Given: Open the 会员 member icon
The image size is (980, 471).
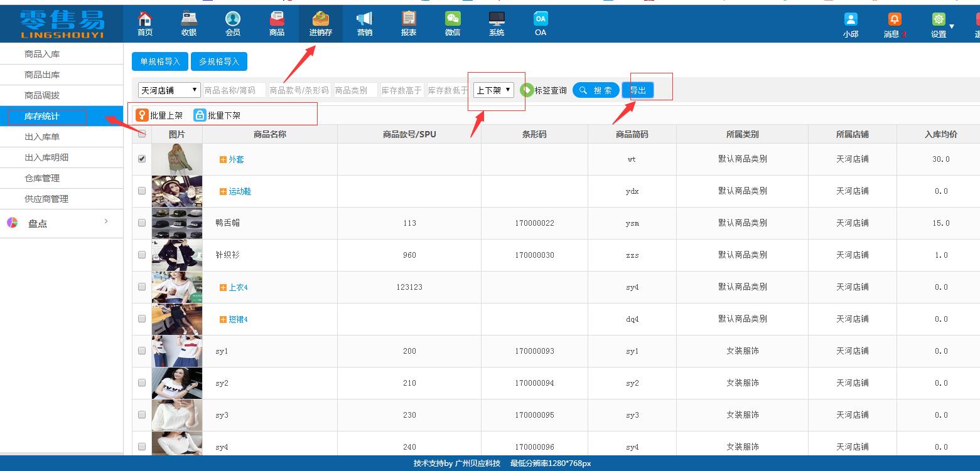Looking at the screenshot, I should [233, 19].
